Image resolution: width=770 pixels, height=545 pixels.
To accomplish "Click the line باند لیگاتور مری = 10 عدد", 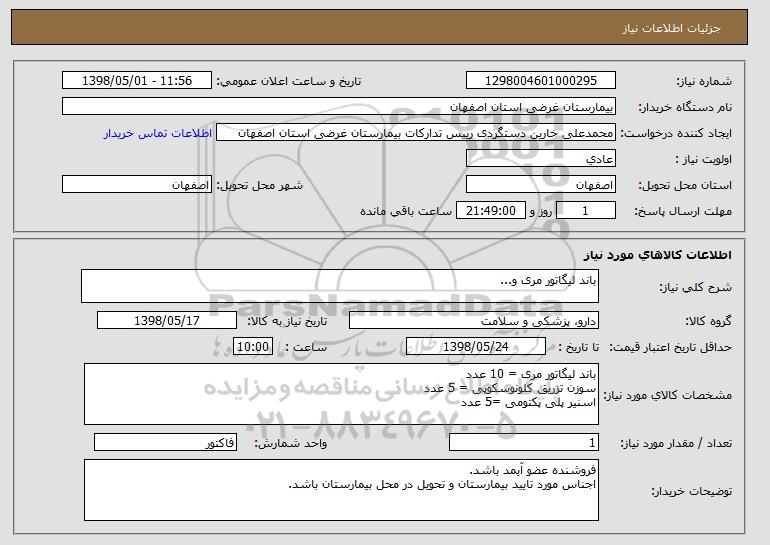I will pyautogui.click(x=531, y=375).
